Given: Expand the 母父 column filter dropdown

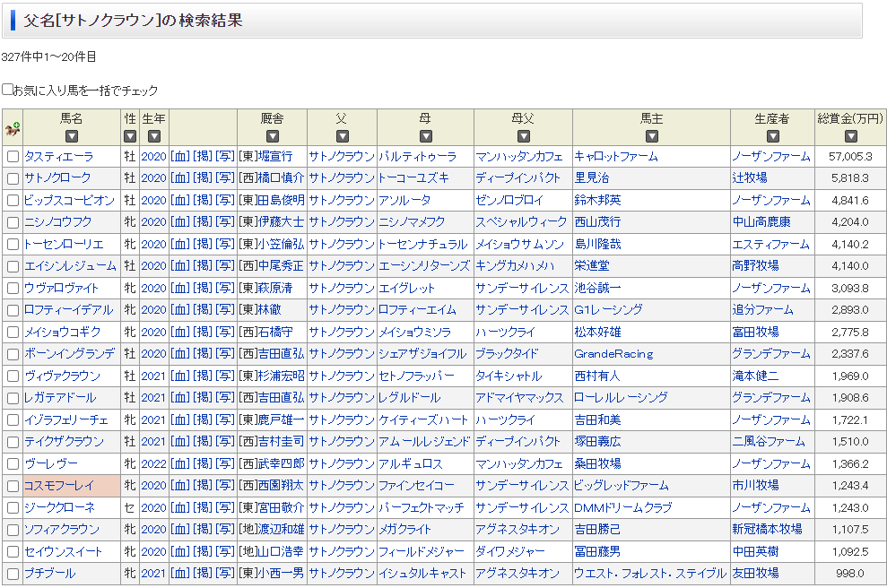Looking at the screenshot, I should [x=522, y=137].
